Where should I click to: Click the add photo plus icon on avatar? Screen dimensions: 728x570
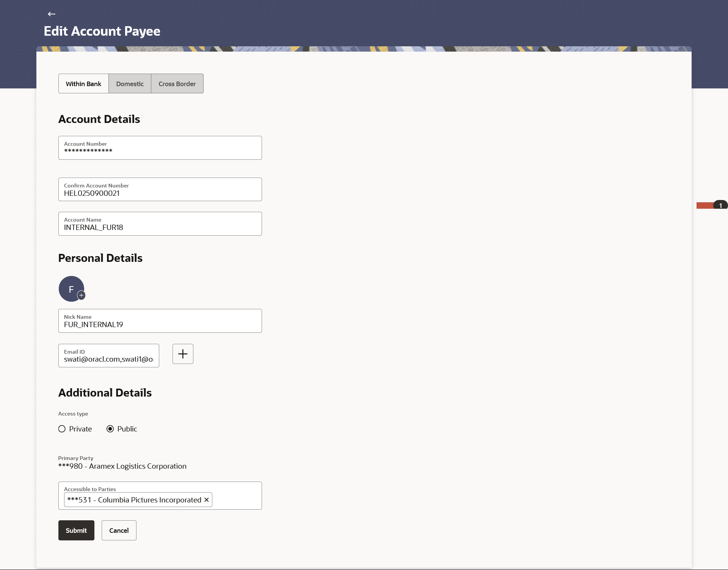point(81,295)
